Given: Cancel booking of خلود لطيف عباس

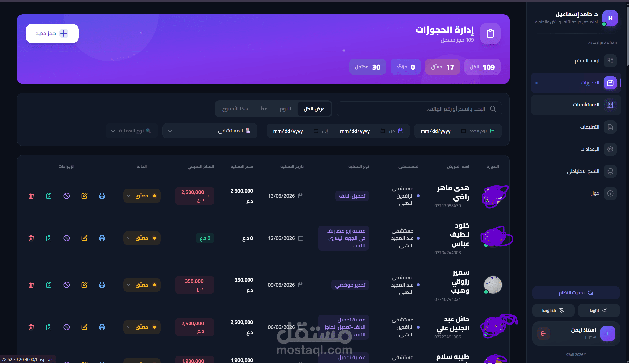Looking at the screenshot, I should (67, 238).
